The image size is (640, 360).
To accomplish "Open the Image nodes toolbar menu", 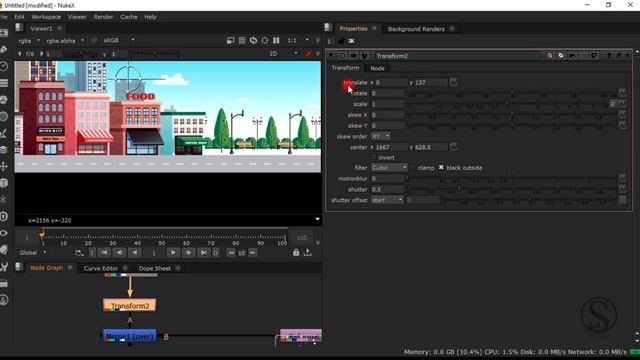I will tap(4, 33).
